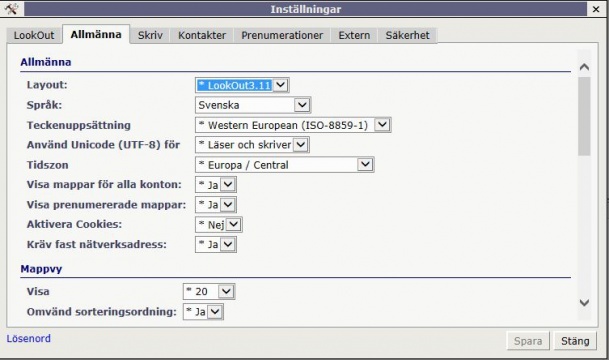Click the Stäng button

575,341
